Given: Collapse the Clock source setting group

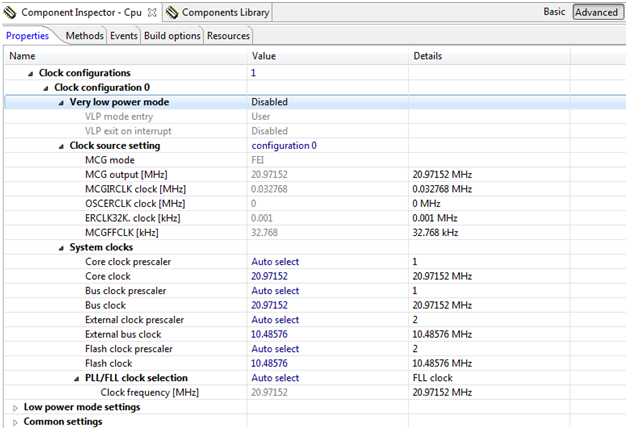Looking at the screenshot, I should tap(60, 146).
